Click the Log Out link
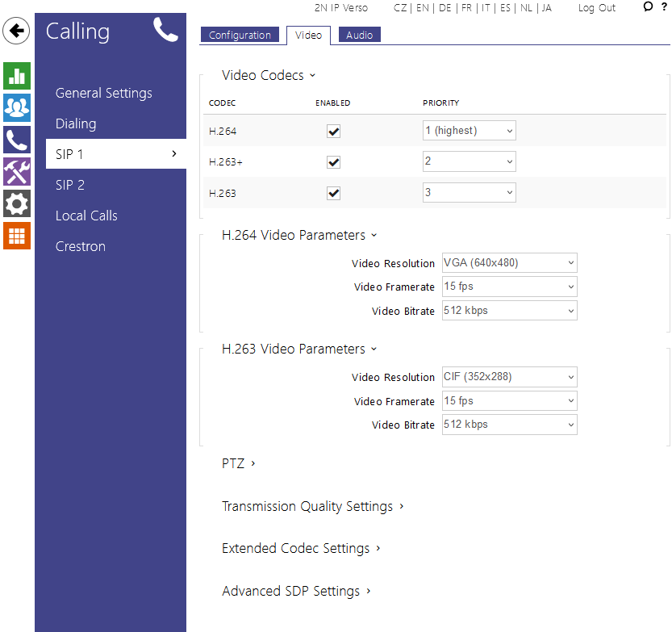672x632 pixels. [x=596, y=8]
